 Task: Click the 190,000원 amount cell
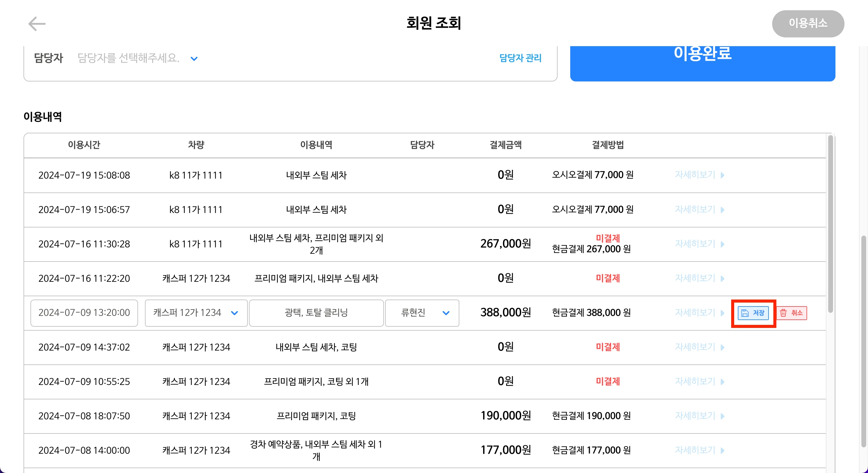[x=505, y=416]
